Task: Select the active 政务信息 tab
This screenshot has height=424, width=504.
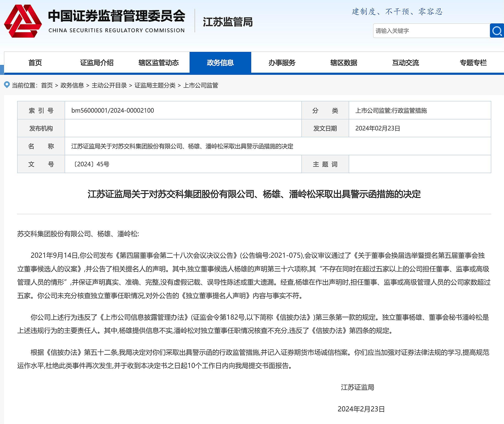Action: click(220, 63)
